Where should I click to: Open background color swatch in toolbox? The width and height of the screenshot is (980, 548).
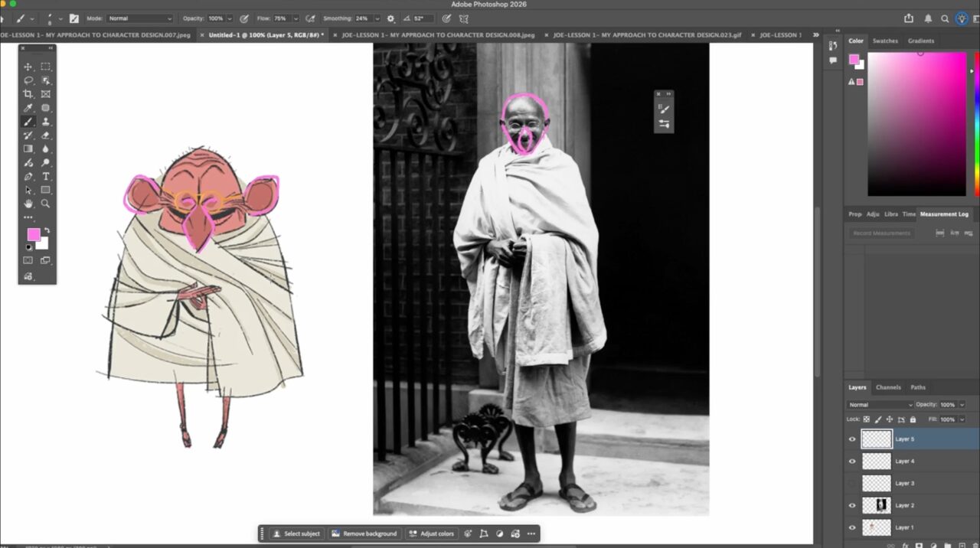[x=44, y=245]
